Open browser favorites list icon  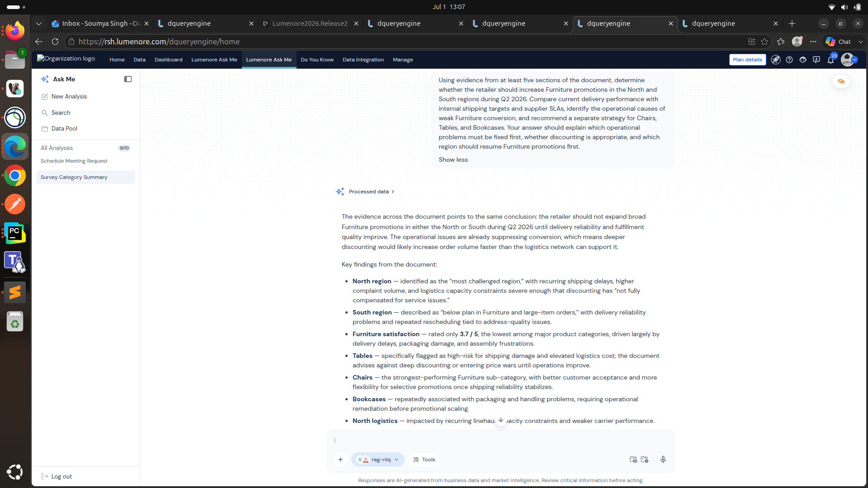(x=781, y=42)
